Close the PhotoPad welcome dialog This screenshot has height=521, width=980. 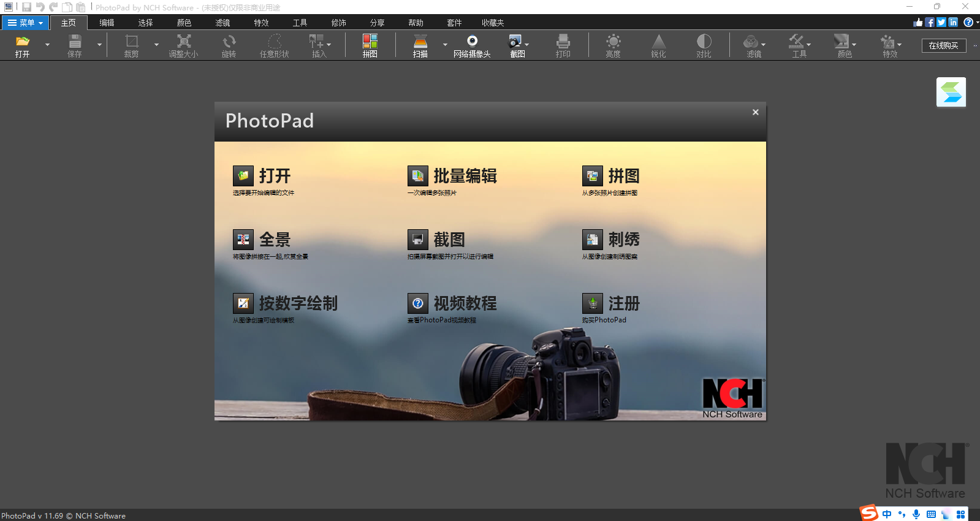point(755,112)
